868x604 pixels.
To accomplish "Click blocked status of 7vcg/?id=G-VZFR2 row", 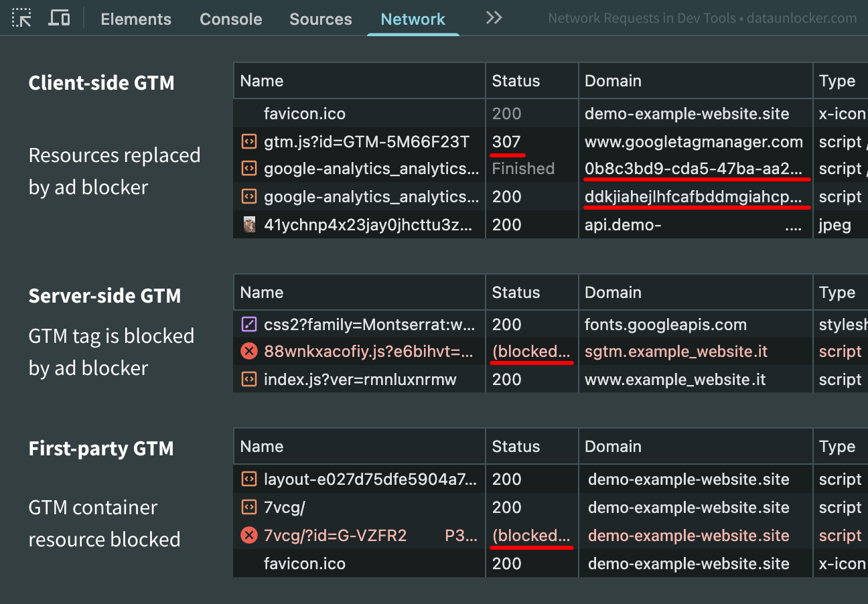I will click(531, 536).
